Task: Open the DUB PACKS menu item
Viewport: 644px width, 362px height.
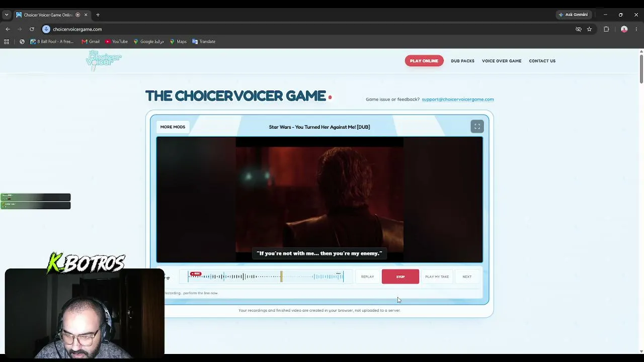Action: [x=462, y=61]
